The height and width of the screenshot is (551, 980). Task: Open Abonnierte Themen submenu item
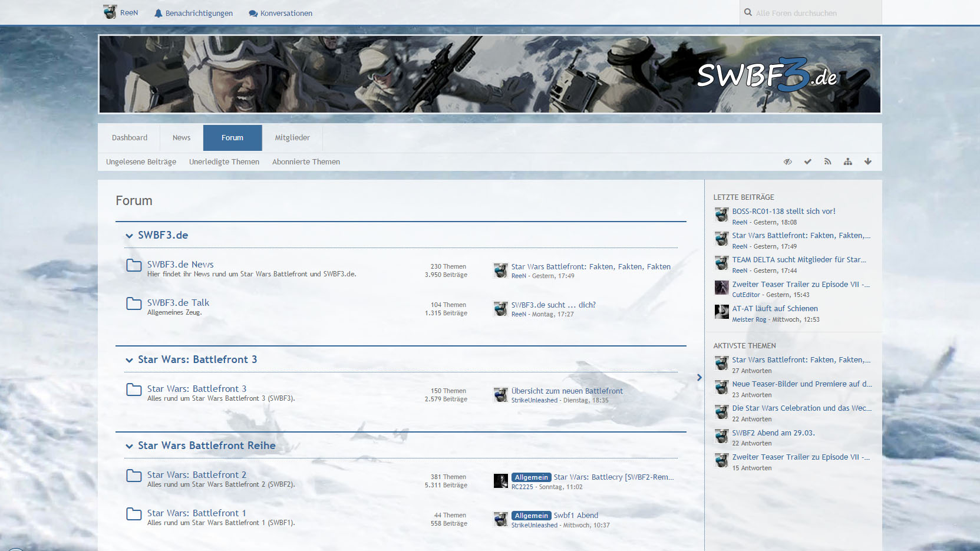[x=306, y=162]
